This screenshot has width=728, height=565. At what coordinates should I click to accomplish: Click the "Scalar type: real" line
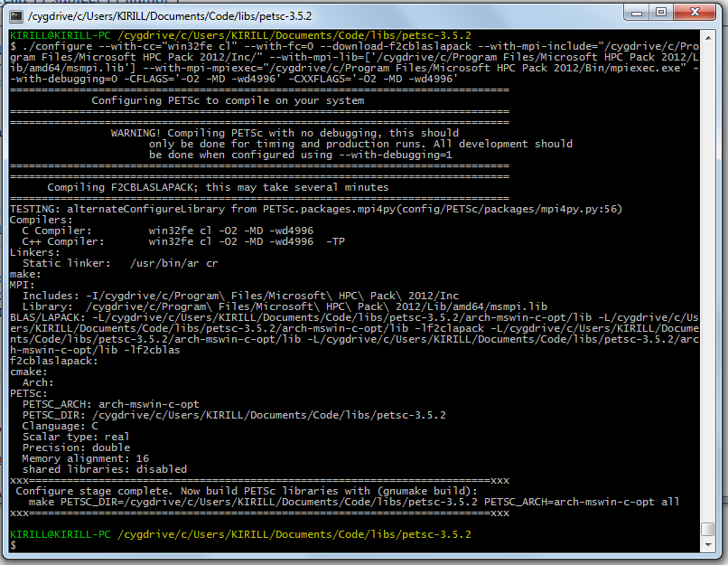coord(76,437)
